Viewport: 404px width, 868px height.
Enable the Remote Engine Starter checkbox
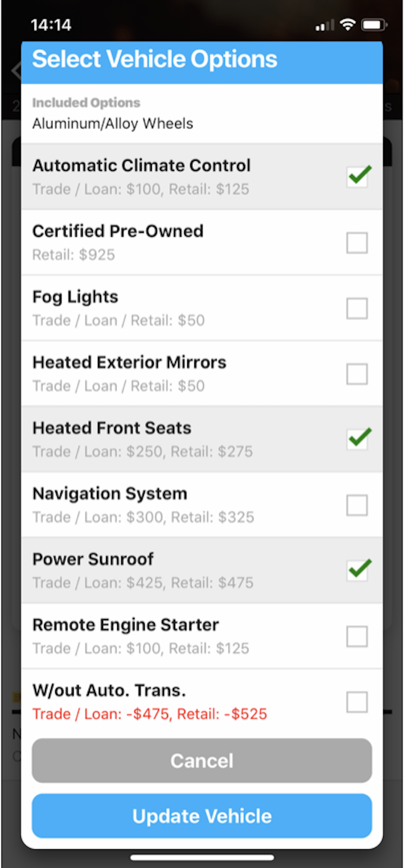tap(357, 636)
